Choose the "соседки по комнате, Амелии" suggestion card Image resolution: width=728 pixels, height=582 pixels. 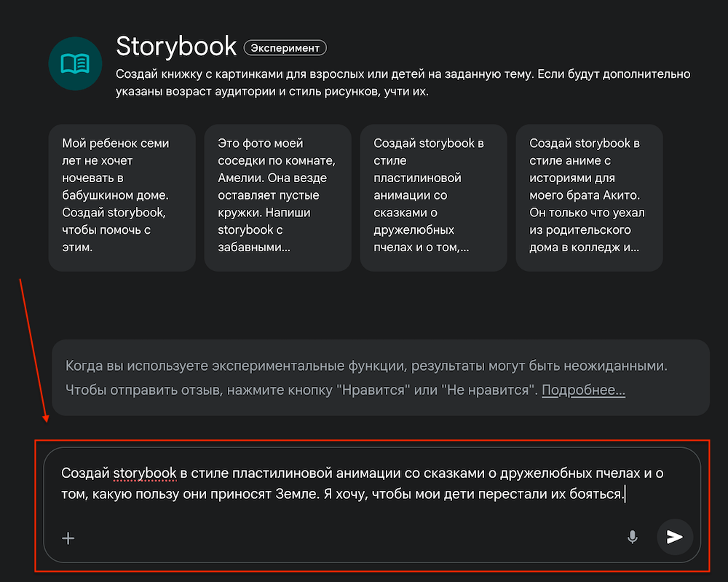click(277, 197)
